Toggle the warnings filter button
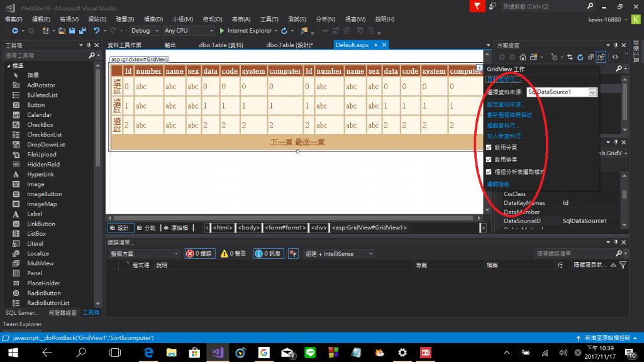Screen dimensions: 644x362 (x=233, y=254)
